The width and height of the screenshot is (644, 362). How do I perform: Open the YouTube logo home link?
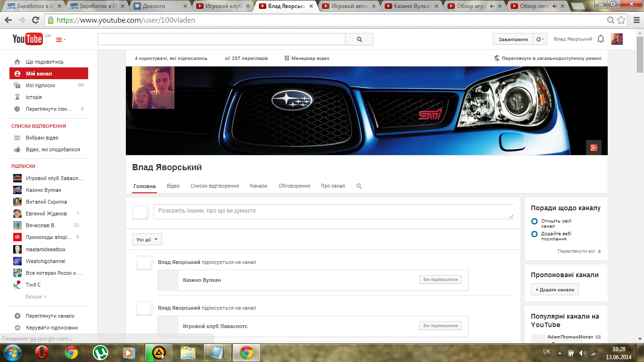tap(28, 39)
